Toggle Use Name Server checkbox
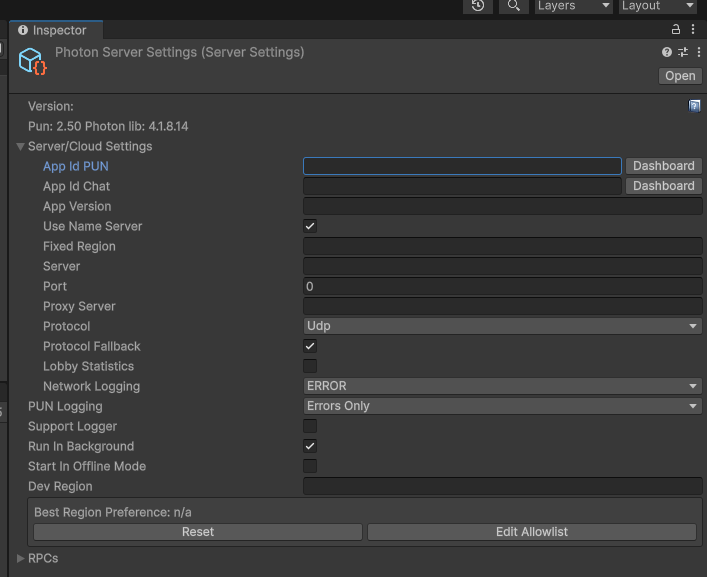Screen dimensions: 707x577 pyautogui.click(x=310, y=226)
